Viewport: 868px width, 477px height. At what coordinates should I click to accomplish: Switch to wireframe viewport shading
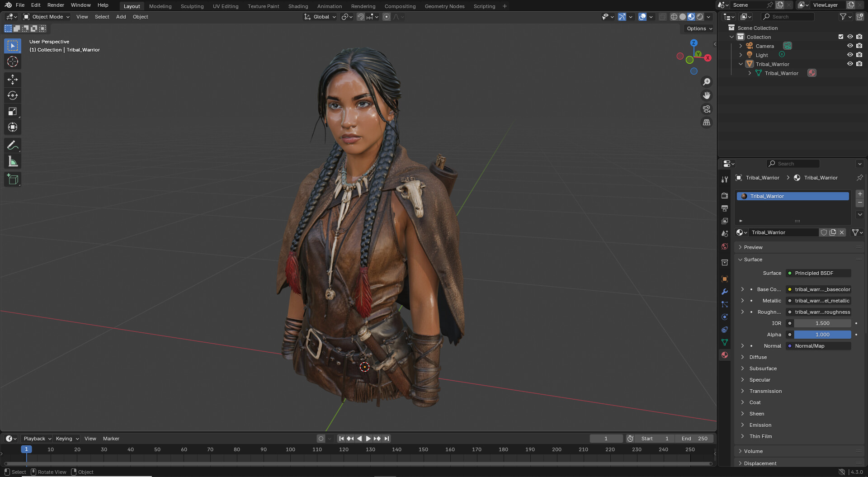[674, 17]
